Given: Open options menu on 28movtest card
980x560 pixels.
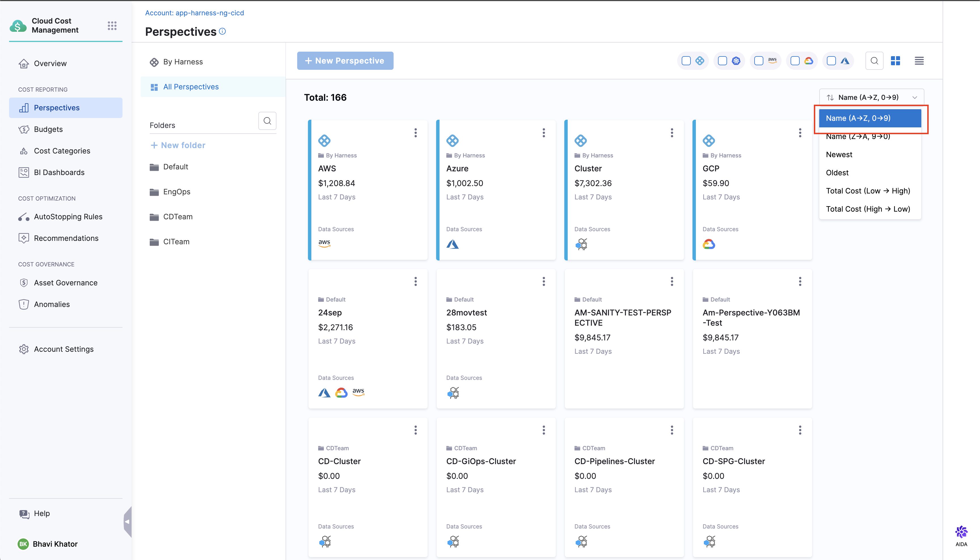Looking at the screenshot, I should click(x=544, y=281).
